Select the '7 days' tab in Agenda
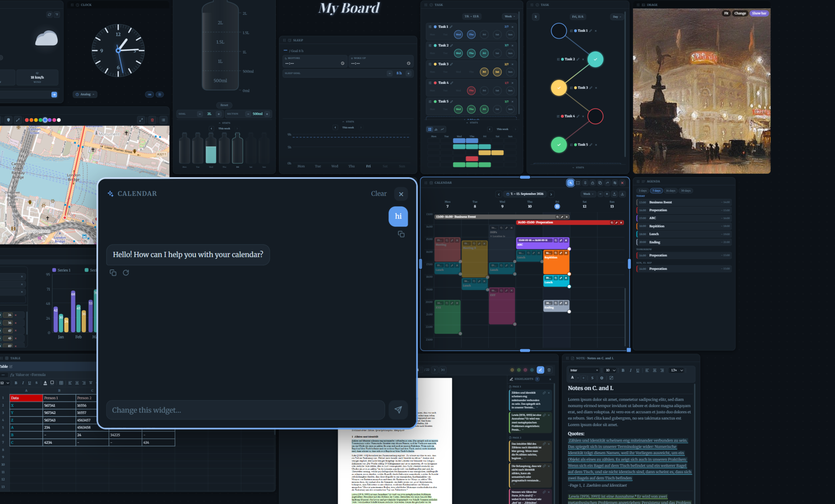 click(x=656, y=191)
